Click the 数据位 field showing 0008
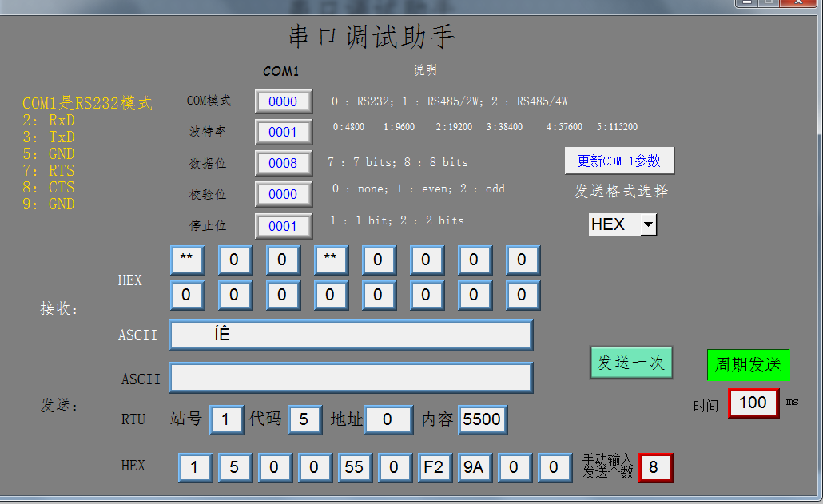 coord(283,163)
